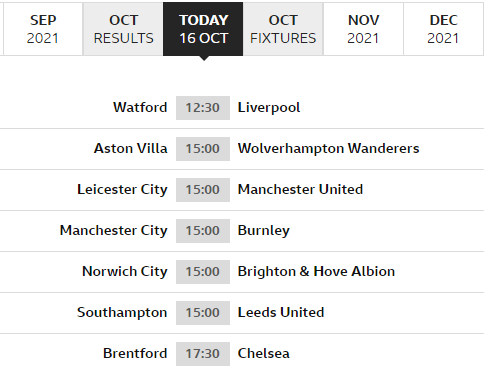Open the OCT FIXTURES tab
The width and height of the screenshot is (484, 386).
coord(283,29)
